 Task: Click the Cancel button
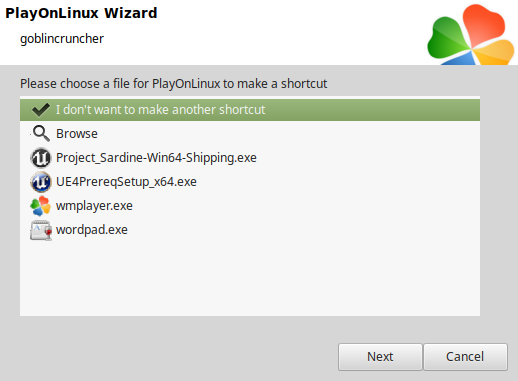(465, 357)
